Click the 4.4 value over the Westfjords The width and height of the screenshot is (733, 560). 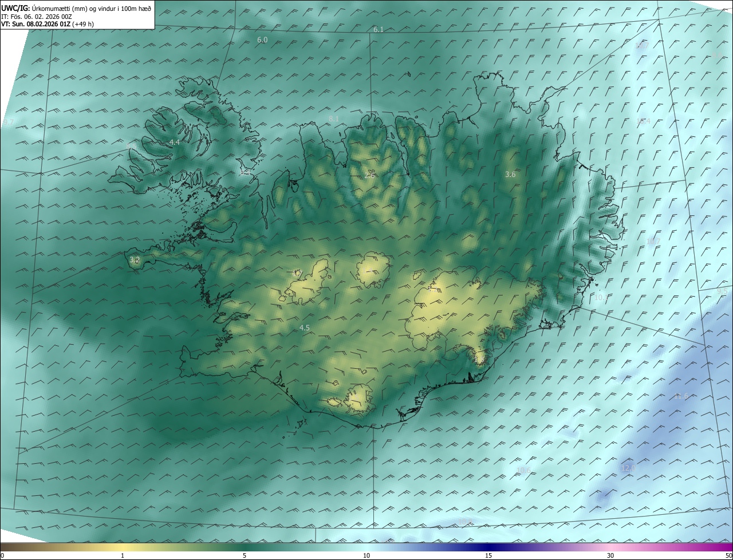click(x=175, y=142)
